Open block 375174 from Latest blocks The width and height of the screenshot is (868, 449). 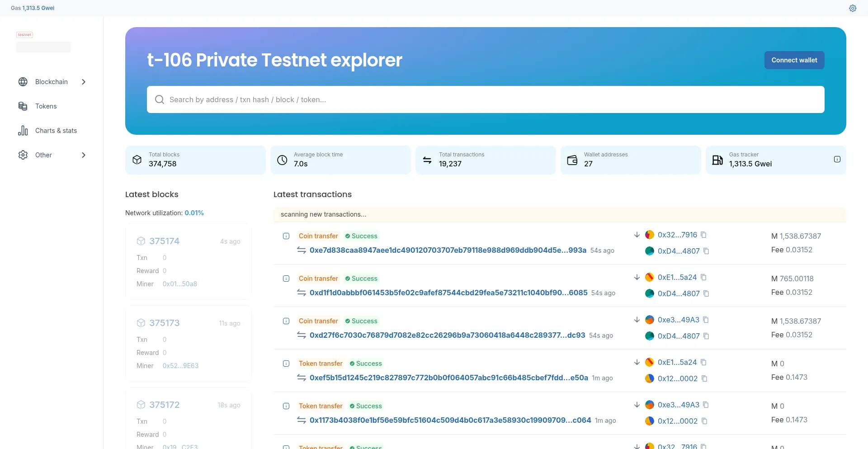pyautogui.click(x=164, y=241)
